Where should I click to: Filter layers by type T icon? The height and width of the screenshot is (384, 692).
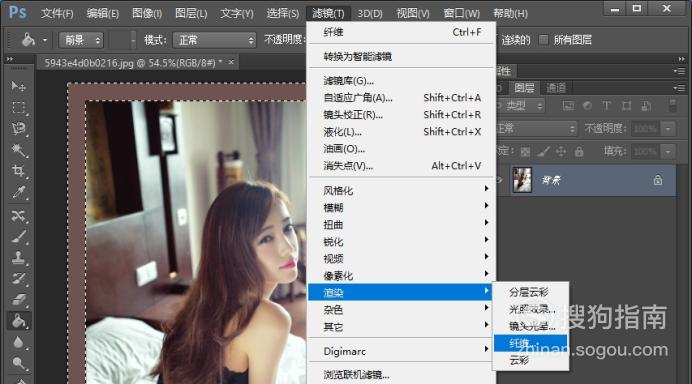606,105
